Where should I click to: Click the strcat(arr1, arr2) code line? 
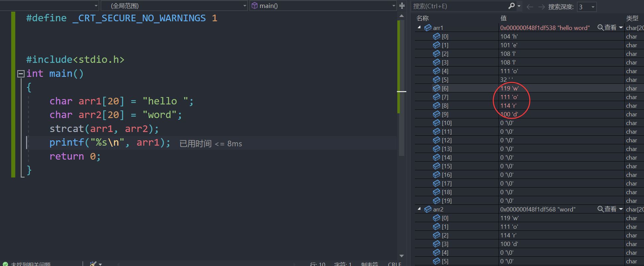coord(104,129)
